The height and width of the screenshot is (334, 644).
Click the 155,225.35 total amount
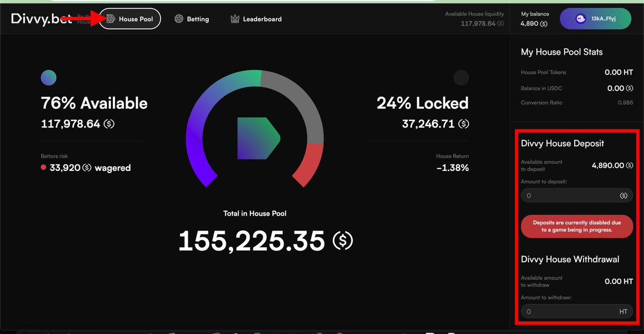[252, 241]
